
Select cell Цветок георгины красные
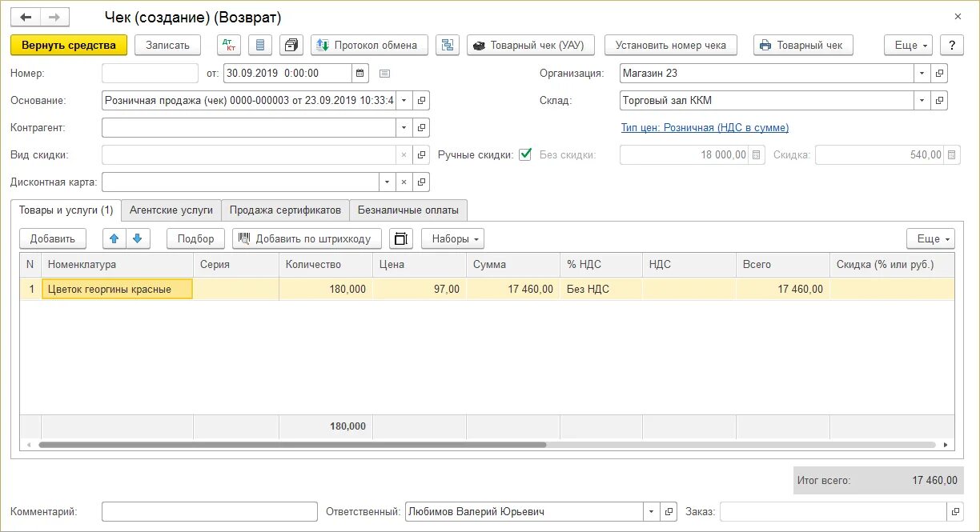[x=117, y=289]
